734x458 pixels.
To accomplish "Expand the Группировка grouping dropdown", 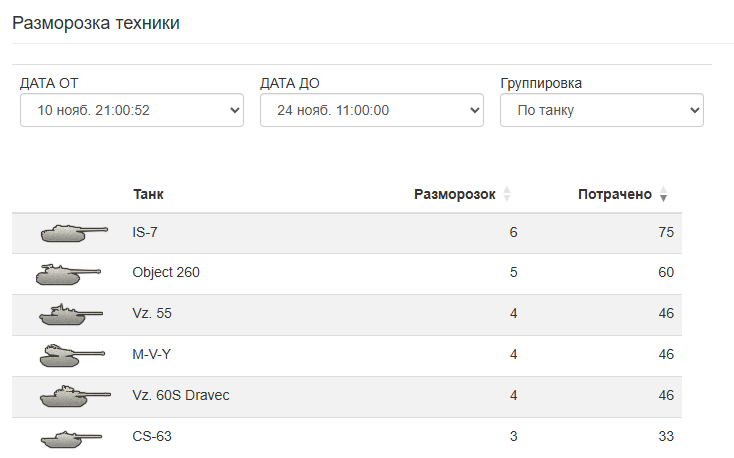I will [602, 110].
